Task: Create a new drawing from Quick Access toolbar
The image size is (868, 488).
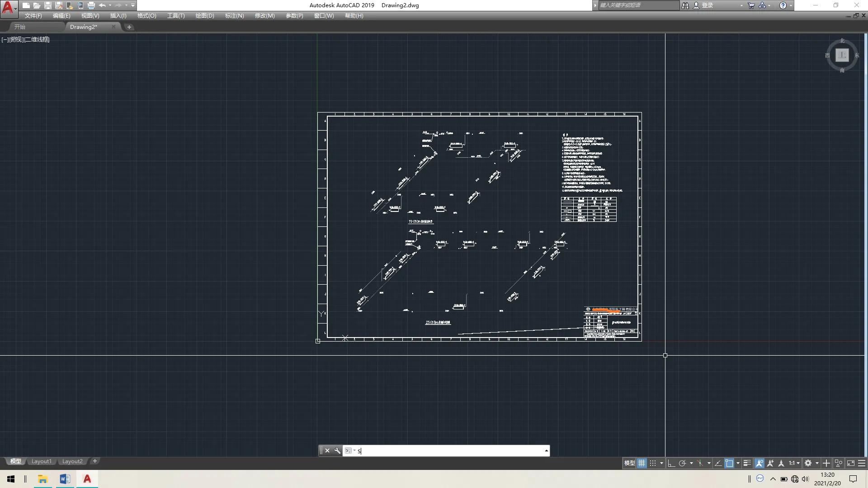Action: pos(26,5)
